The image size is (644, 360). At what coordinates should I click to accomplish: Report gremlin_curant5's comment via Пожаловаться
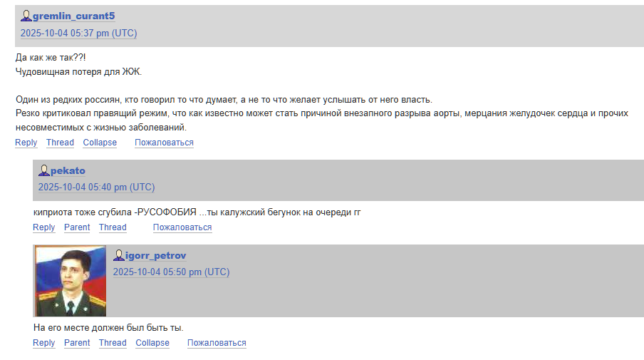[164, 143]
